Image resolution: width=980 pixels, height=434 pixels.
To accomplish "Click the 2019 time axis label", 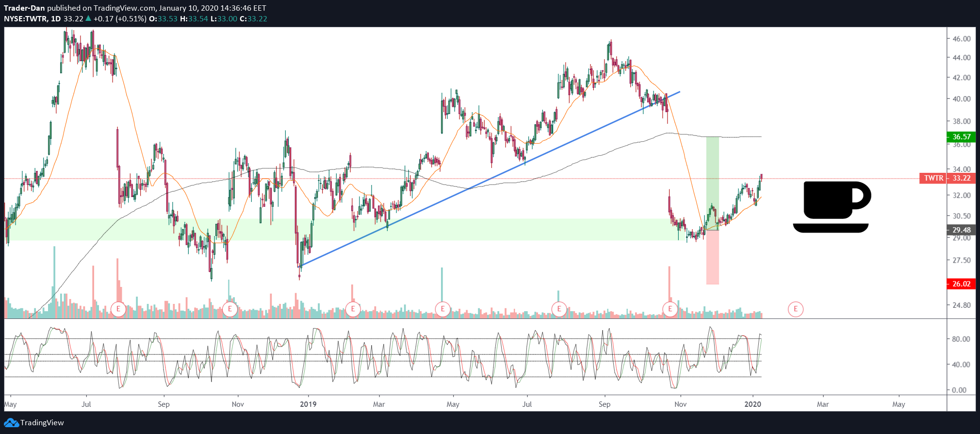I will tap(308, 404).
